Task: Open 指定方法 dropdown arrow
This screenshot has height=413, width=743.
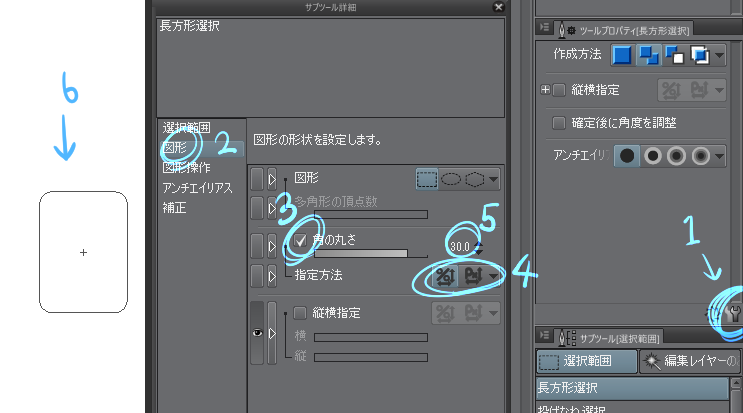Action: tap(493, 276)
